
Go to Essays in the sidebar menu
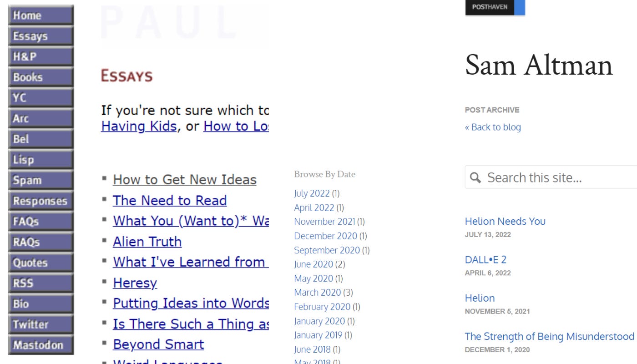click(x=41, y=36)
